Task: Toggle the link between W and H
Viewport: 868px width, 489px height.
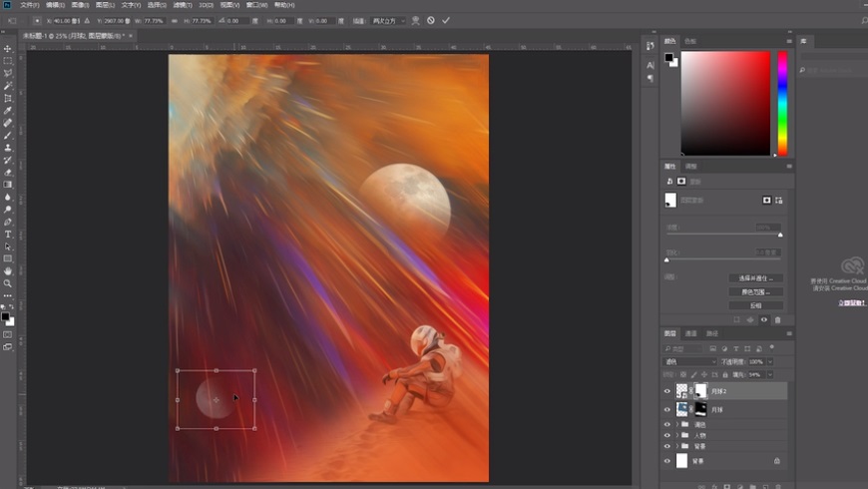Action: [174, 21]
